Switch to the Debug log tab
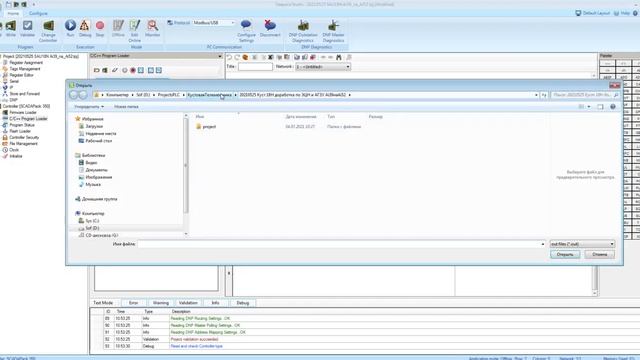The height and width of the screenshot is (360, 640). point(243,303)
